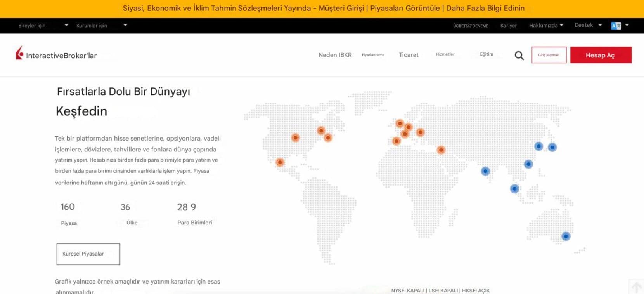
Task: Click the Giriş yapmak button
Action: click(x=549, y=55)
